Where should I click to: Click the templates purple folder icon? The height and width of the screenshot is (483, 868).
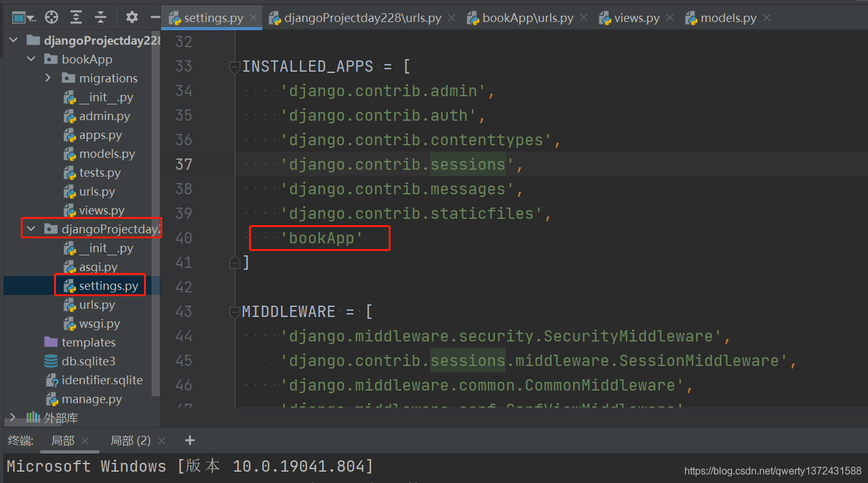tap(52, 343)
